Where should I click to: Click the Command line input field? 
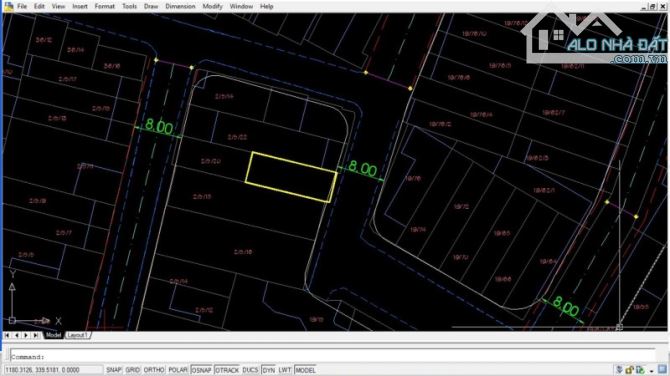333,357
